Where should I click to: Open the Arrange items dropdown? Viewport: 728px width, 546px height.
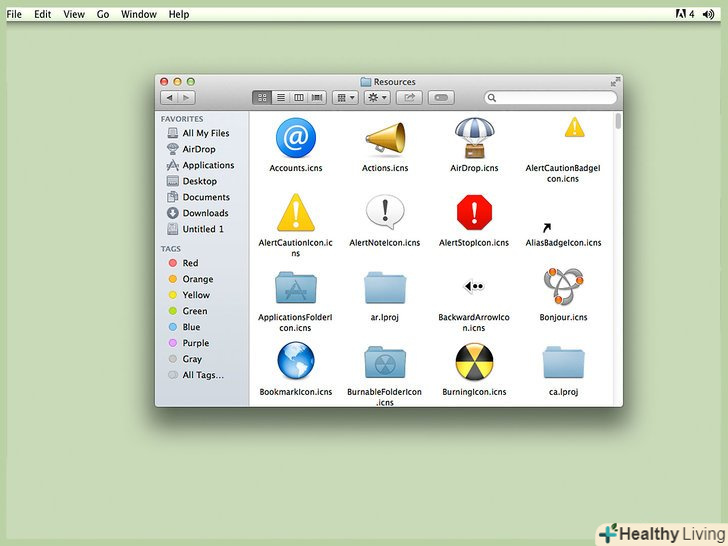[345, 98]
